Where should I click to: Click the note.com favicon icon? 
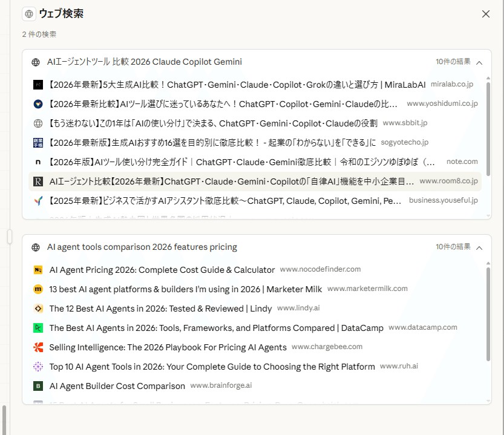coord(38,162)
